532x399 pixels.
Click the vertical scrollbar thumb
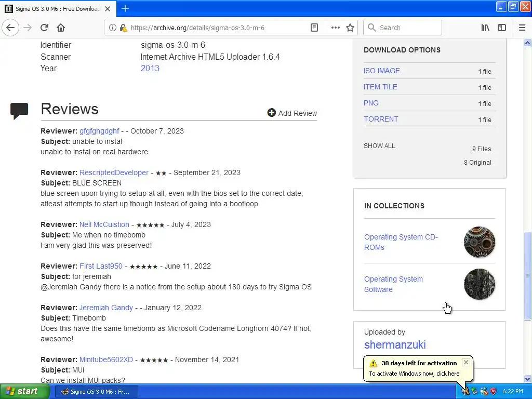528,276
